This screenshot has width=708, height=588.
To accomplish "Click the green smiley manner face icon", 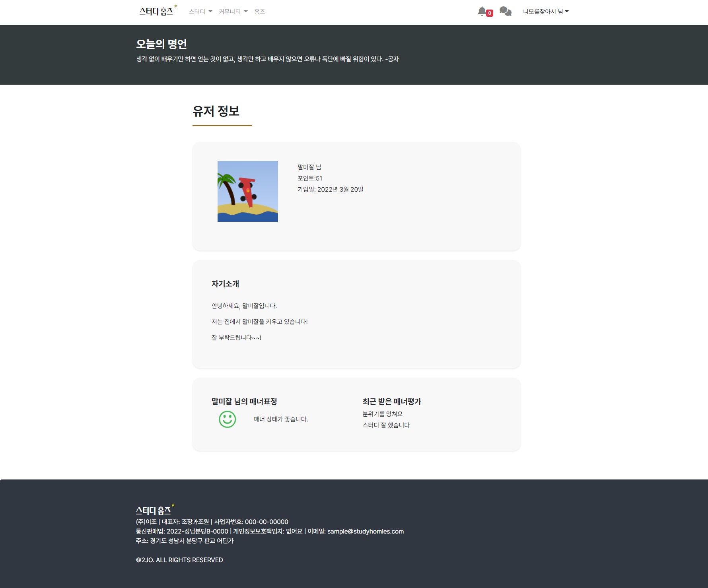I will pos(227,419).
